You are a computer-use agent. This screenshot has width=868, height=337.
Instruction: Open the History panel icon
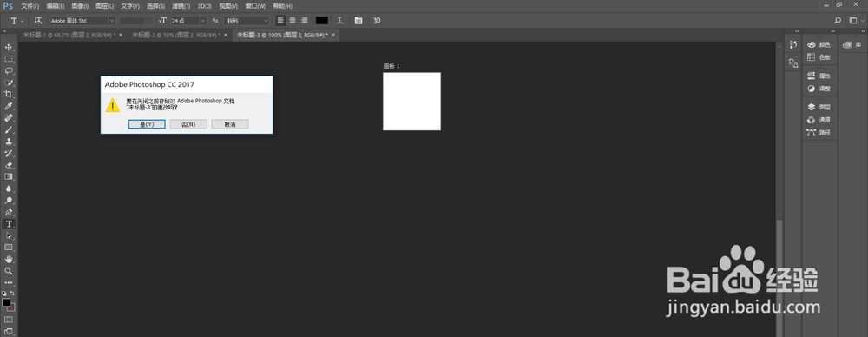[793, 45]
